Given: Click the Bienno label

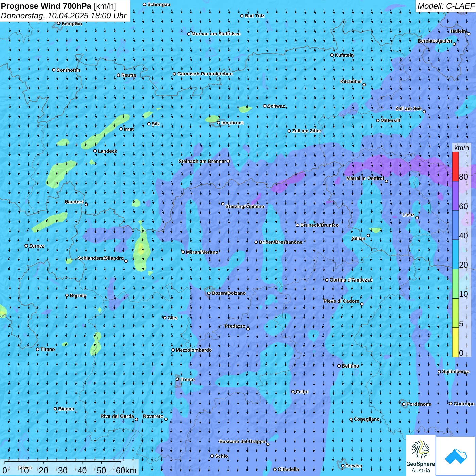Looking at the screenshot, I should pos(66,409).
